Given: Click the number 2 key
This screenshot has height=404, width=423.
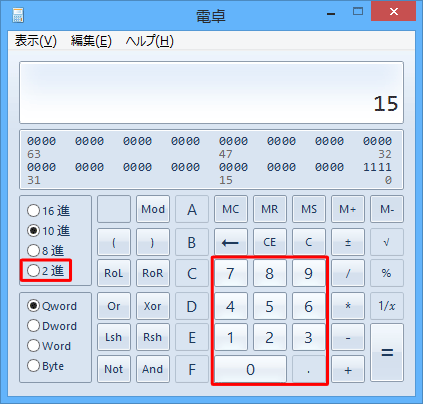Looking at the screenshot, I should coord(270,337).
